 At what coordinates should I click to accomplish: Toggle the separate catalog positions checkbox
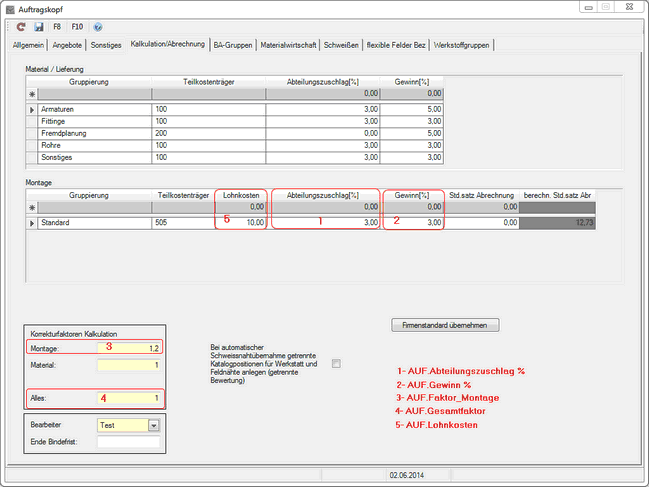tap(336, 363)
